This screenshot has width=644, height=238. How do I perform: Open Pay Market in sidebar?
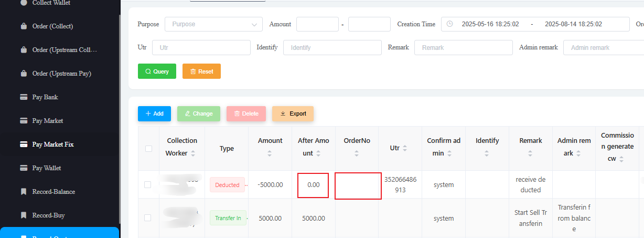[x=47, y=121]
